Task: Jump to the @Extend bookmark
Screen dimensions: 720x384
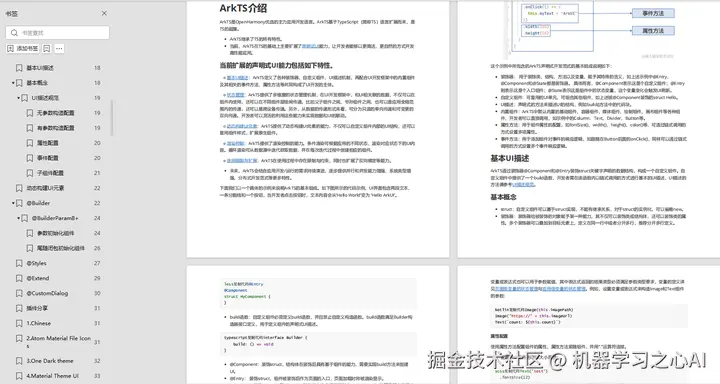Action: [38, 278]
